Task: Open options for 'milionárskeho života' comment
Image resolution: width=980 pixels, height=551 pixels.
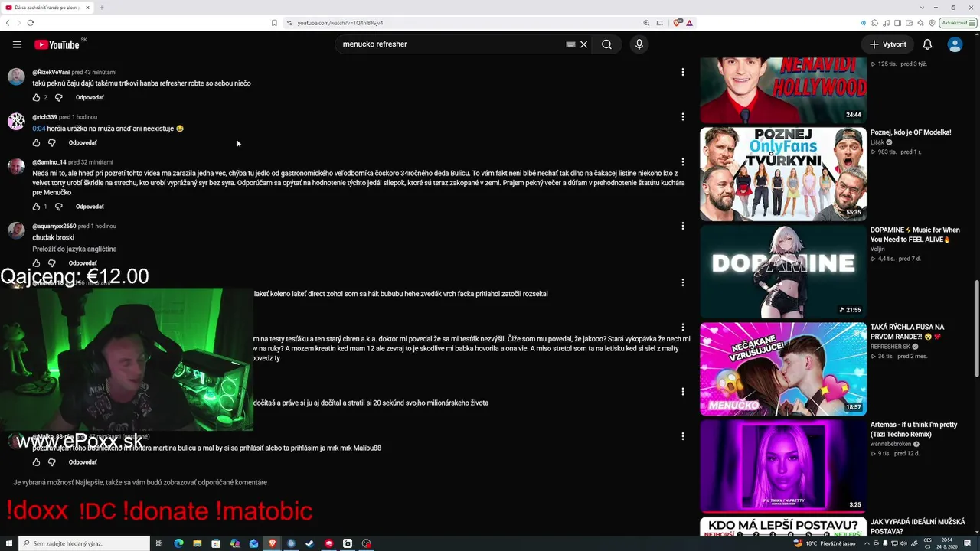Action: tap(683, 392)
